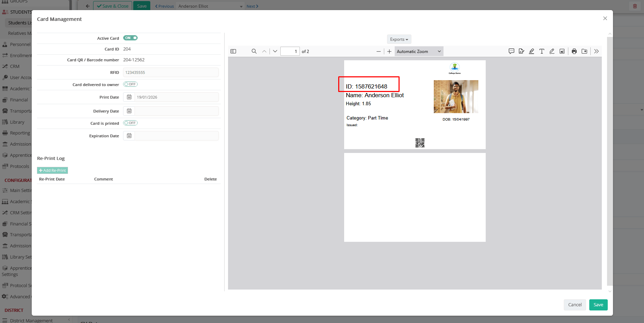
Task: Click the PDF page number field
Action: (x=290, y=51)
